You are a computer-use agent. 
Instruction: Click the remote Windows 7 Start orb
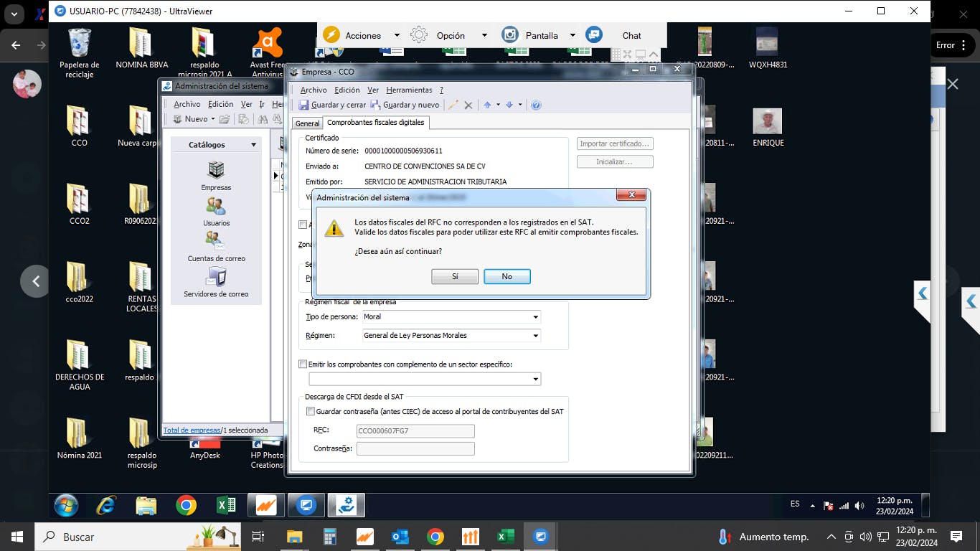(x=66, y=505)
